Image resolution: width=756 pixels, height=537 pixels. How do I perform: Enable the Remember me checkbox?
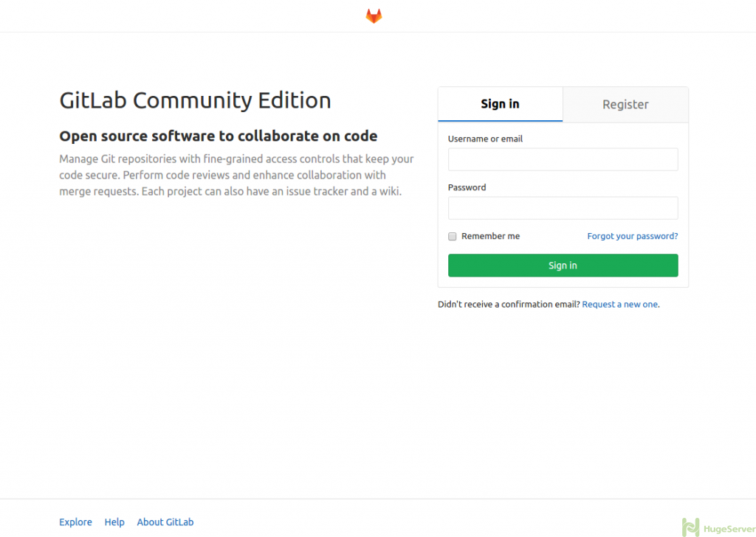452,236
